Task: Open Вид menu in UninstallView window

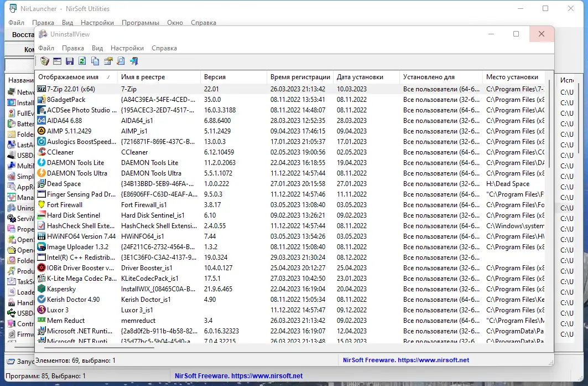Action: 97,48
